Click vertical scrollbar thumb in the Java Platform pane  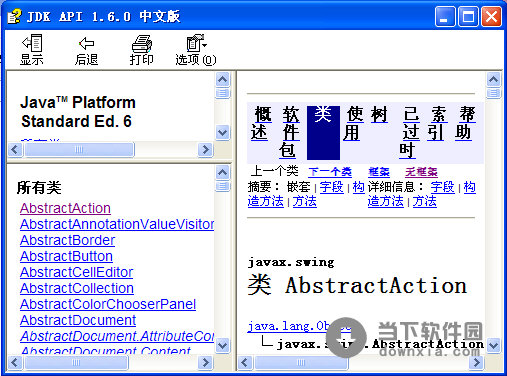coord(222,93)
